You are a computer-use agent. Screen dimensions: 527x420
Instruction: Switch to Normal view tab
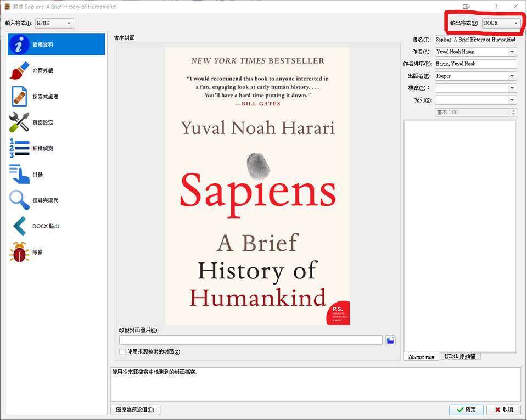pos(422,357)
